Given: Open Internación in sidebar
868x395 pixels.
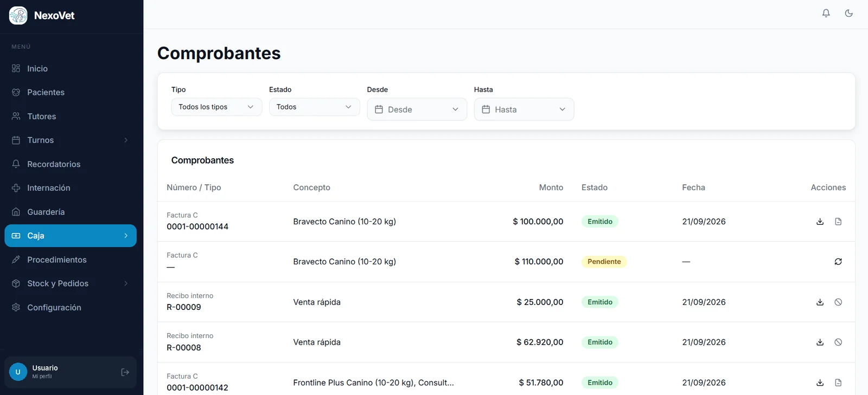Looking at the screenshot, I should coord(71,188).
